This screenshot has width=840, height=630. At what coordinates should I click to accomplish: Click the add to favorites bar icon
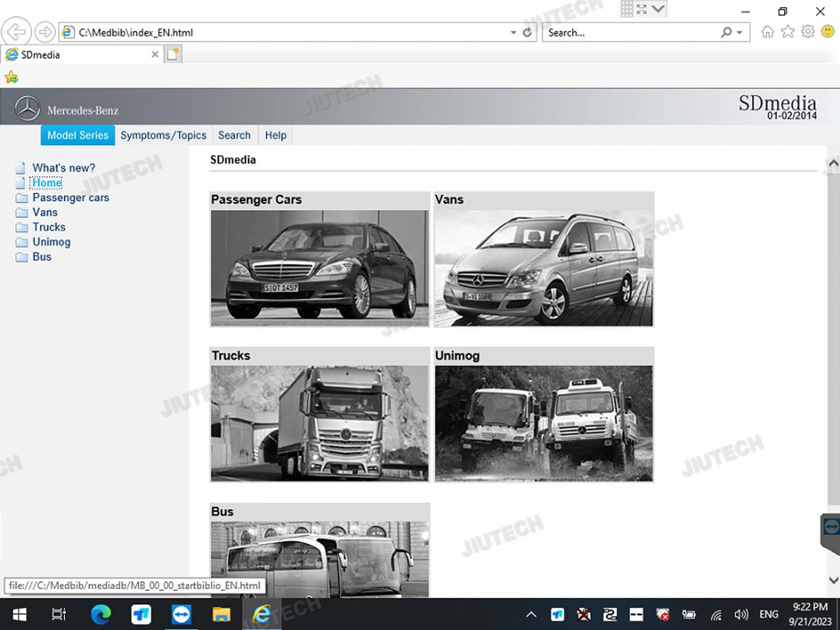tap(11, 77)
